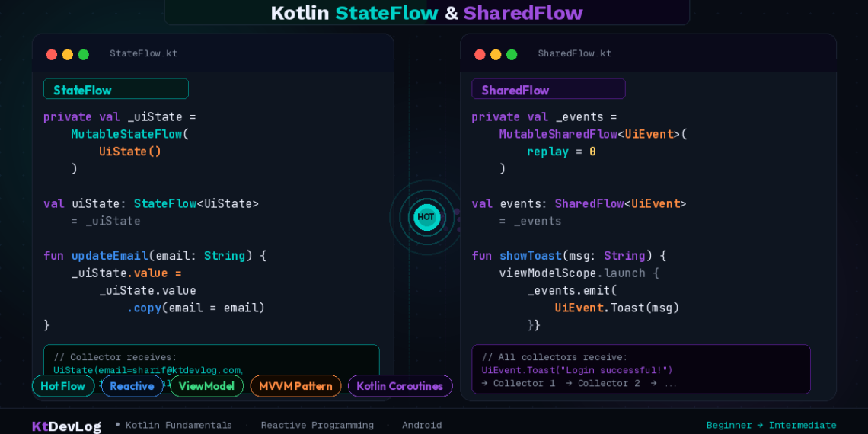Click the Beginner → Intermediate level text
Image resolution: width=868 pixels, height=434 pixels.
pyautogui.click(x=771, y=426)
